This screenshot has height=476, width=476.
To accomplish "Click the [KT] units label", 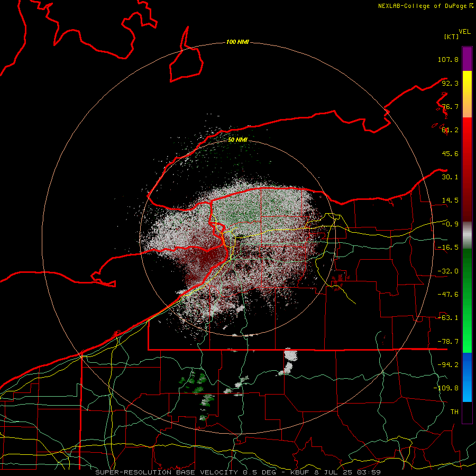I will [451, 36].
